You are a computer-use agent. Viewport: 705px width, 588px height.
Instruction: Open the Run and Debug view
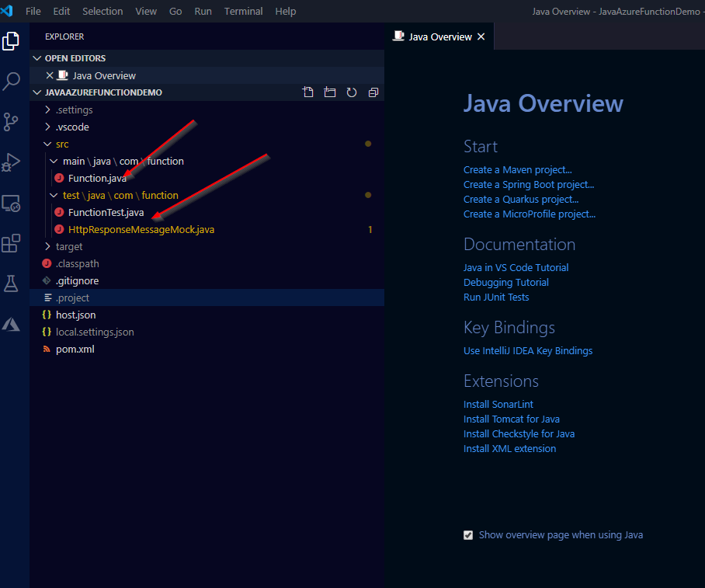point(11,162)
